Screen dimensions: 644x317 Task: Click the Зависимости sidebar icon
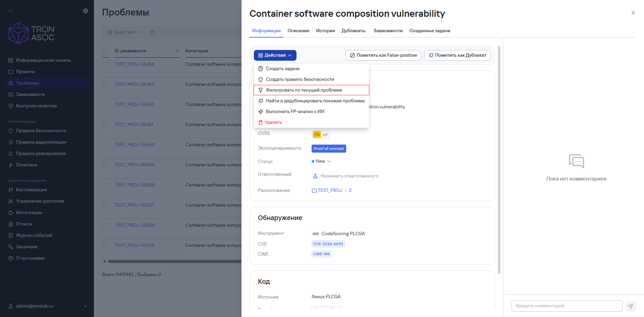pos(11,95)
